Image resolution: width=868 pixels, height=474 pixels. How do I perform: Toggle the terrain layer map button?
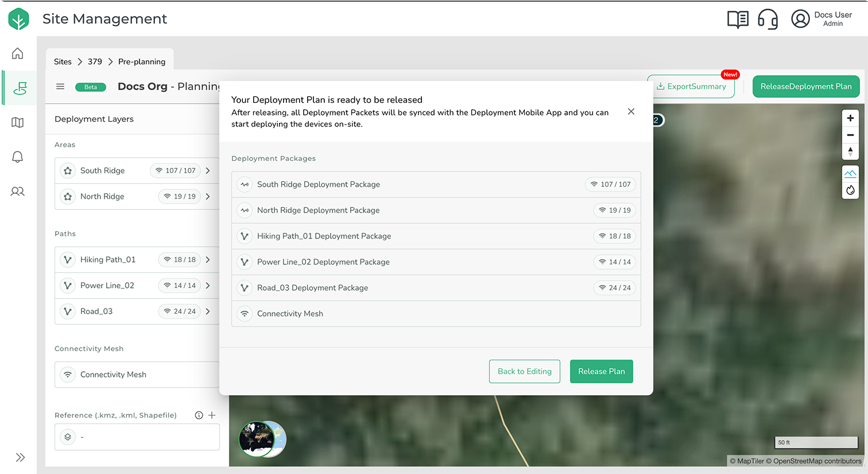point(850,174)
